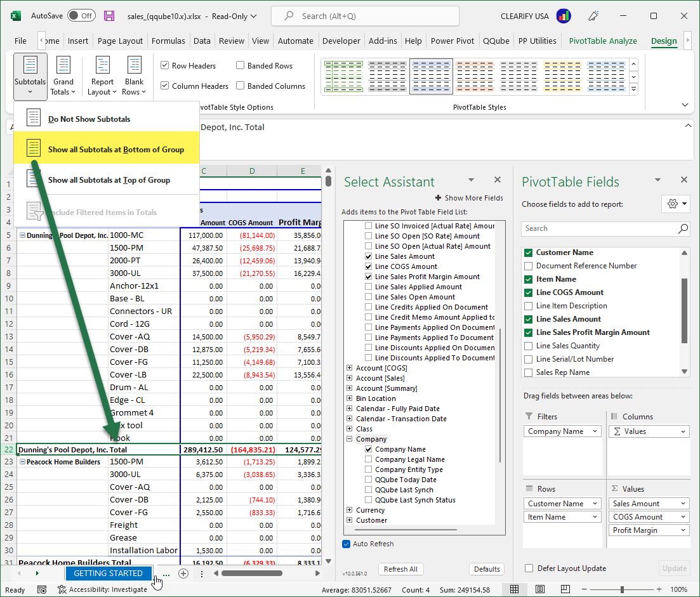This screenshot has height=597, width=700.
Task: Click the macro record icon in status bar
Action: pos(41,590)
